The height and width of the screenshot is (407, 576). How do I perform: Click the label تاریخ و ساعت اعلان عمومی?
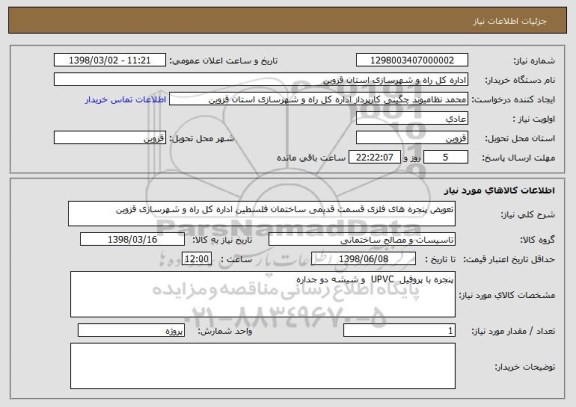[x=223, y=61]
